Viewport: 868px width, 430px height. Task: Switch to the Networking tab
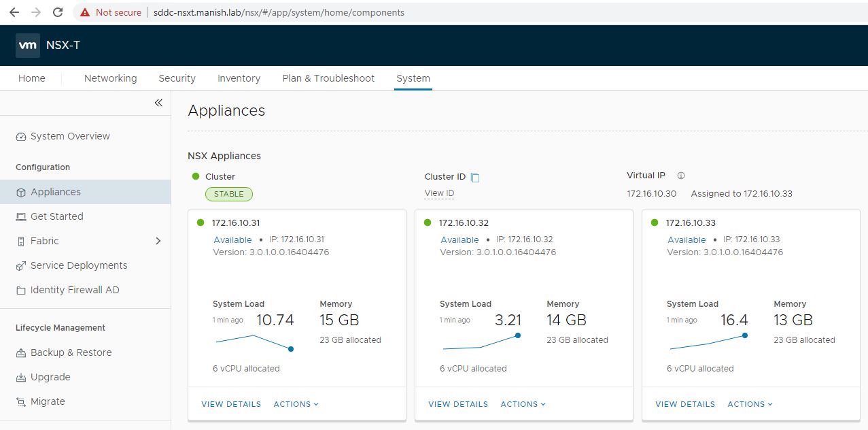click(x=110, y=78)
